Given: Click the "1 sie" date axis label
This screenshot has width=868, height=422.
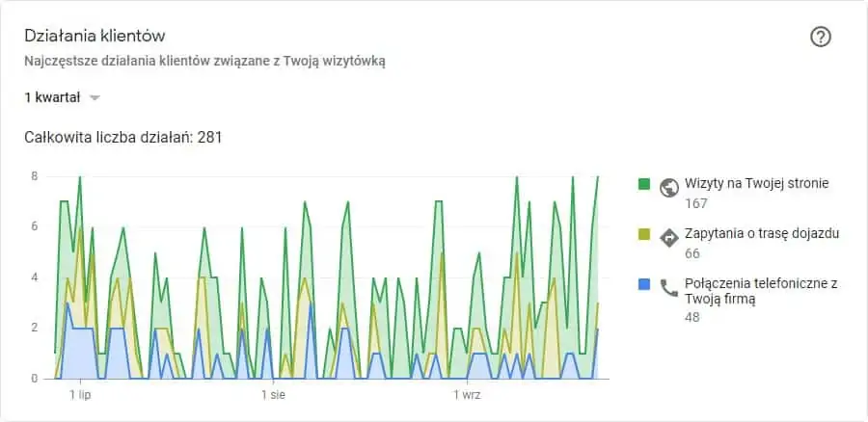Looking at the screenshot, I should [273, 395].
